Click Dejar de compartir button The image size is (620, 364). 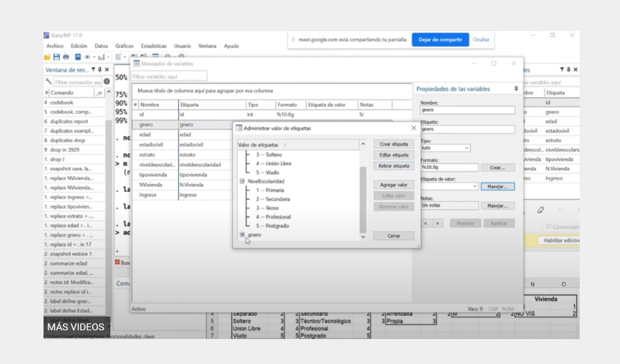(x=440, y=40)
